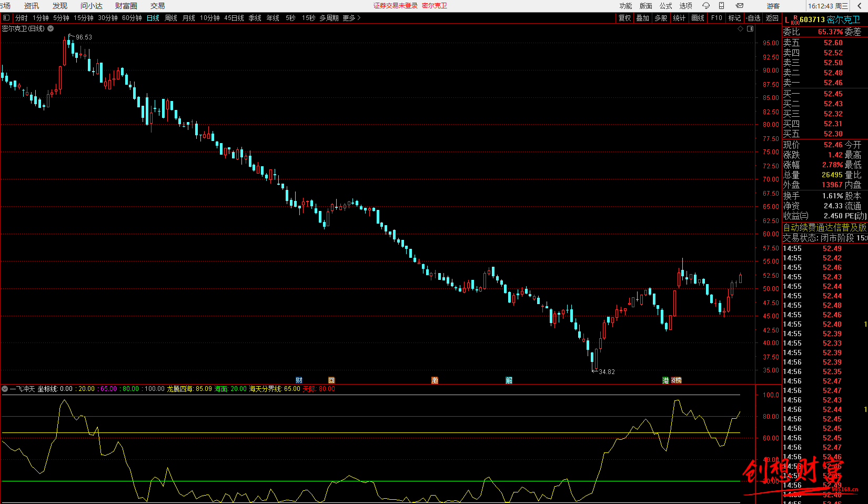
Task: Click the 34.82 low price label
Action: point(607,372)
